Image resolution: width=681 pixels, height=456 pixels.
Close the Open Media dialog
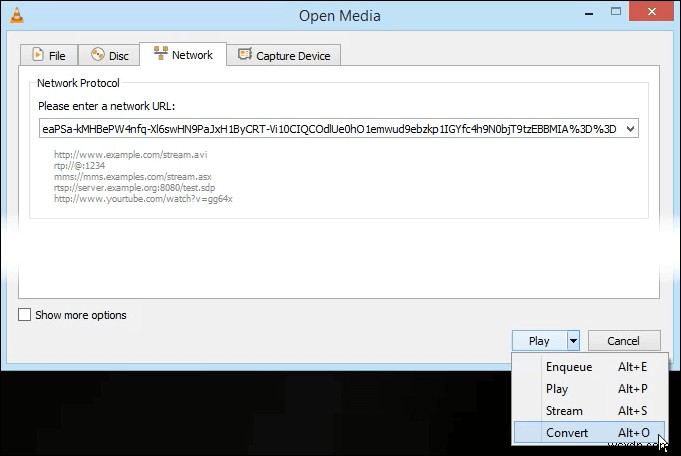tap(651, 12)
